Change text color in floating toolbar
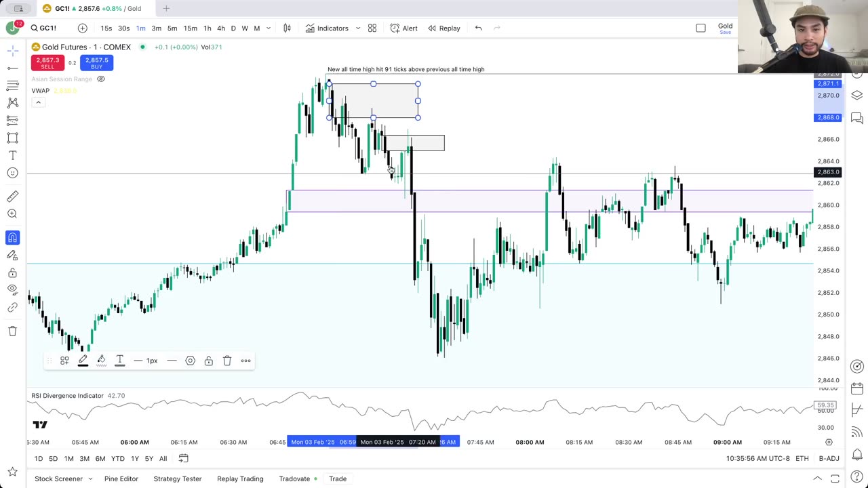The image size is (868, 488). pos(119,361)
